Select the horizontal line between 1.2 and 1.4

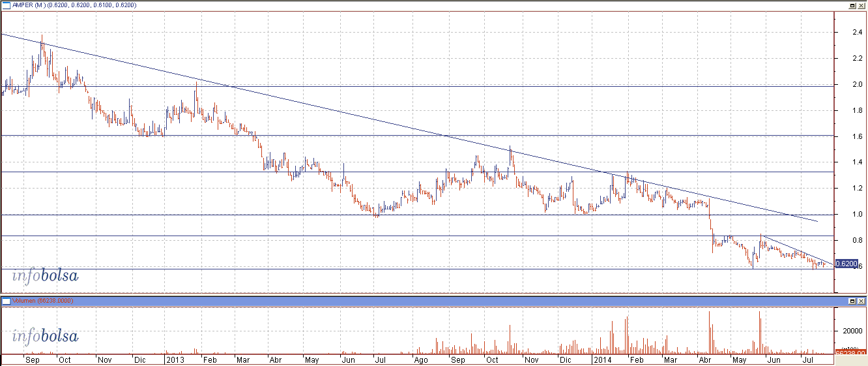click(x=417, y=172)
